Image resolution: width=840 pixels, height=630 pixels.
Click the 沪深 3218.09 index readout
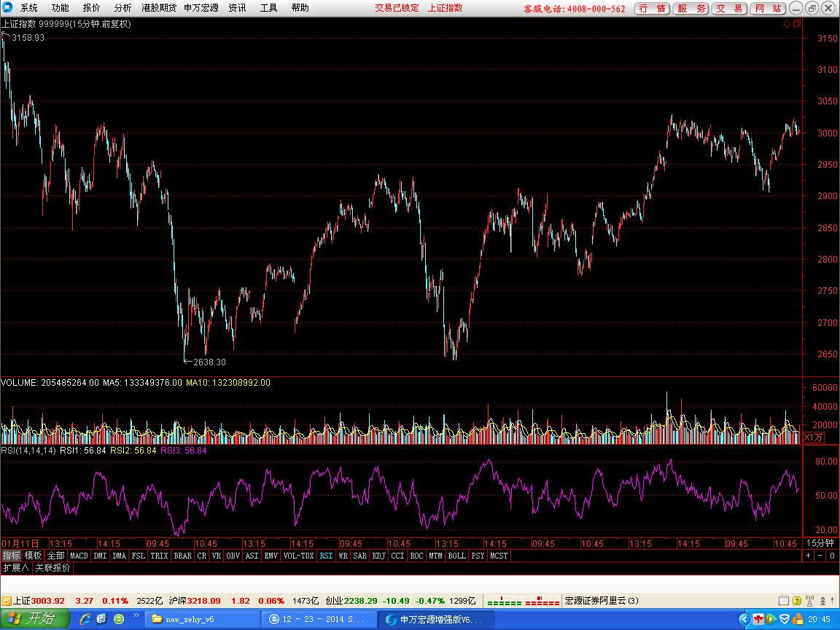[195, 601]
